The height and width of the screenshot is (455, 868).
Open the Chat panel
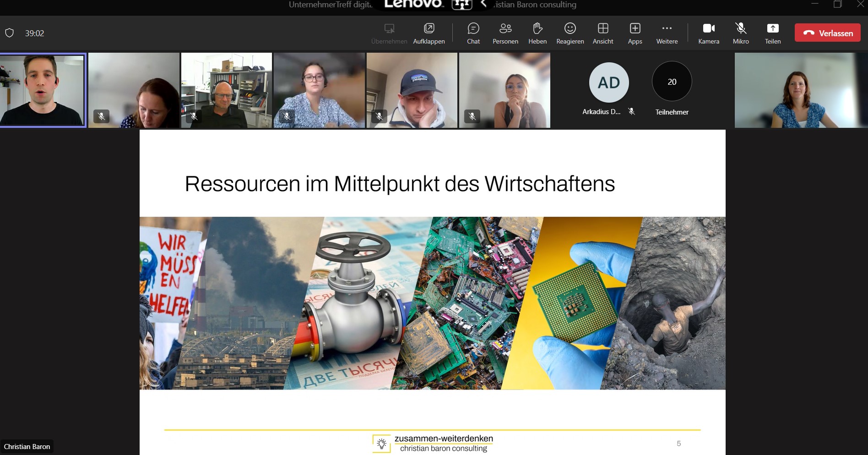473,33
